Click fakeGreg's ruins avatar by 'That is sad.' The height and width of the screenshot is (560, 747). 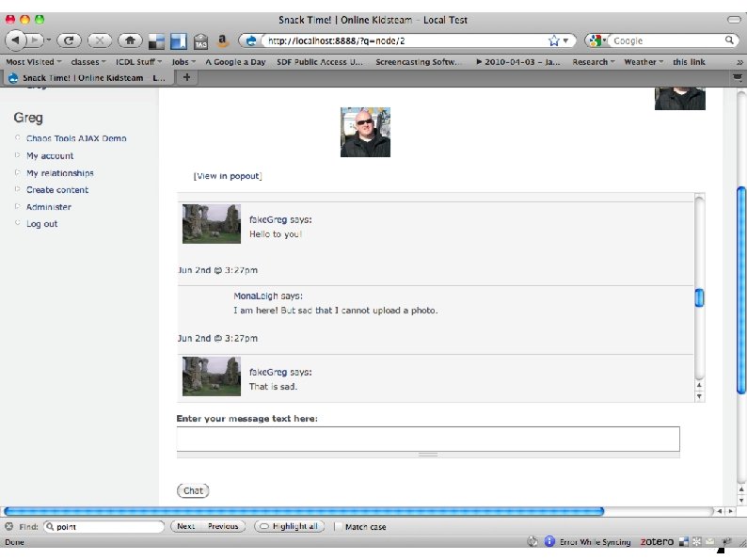click(x=212, y=376)
